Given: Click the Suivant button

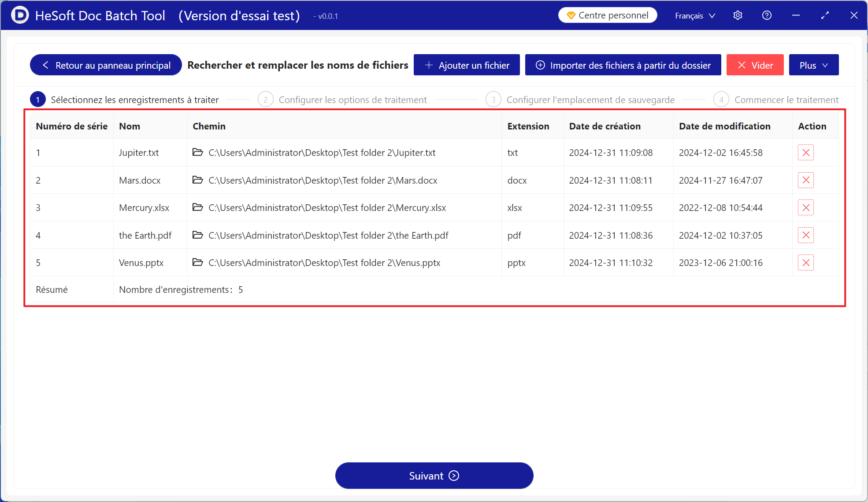Looking at the screenshot, I should click(434, 476).
